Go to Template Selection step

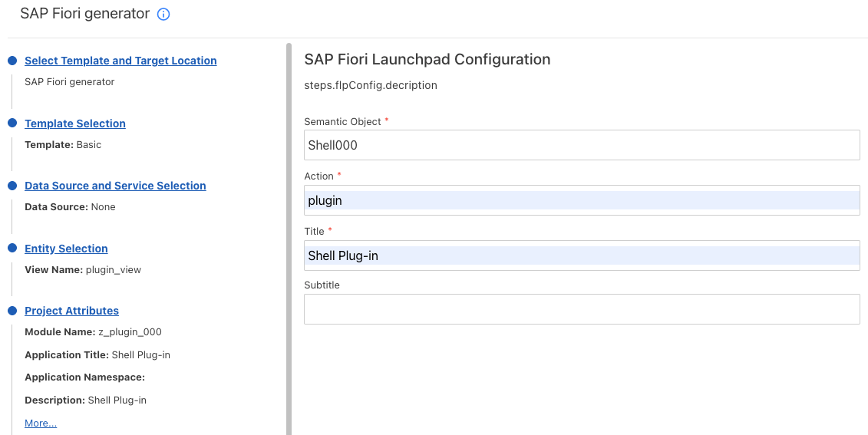coord(75,124)
